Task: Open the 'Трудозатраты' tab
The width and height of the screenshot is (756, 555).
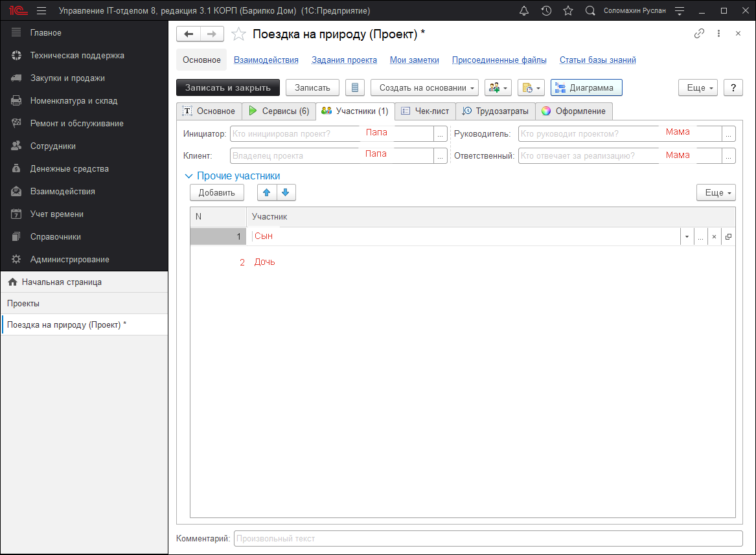Action: pos(496,111)
